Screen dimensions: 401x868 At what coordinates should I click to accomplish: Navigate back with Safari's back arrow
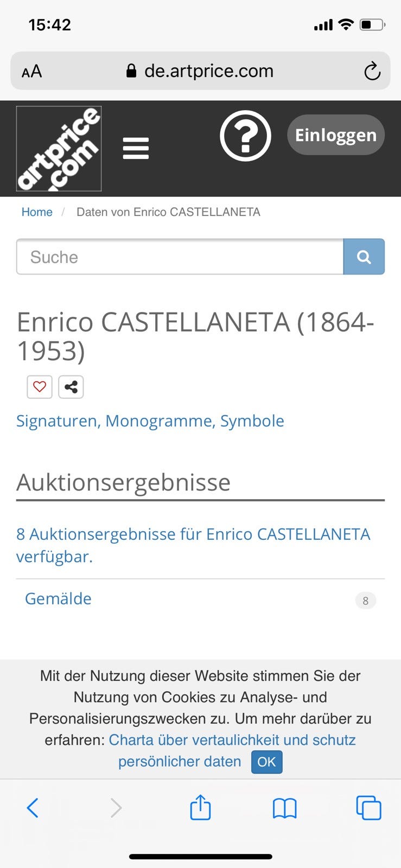coord(33,808)
